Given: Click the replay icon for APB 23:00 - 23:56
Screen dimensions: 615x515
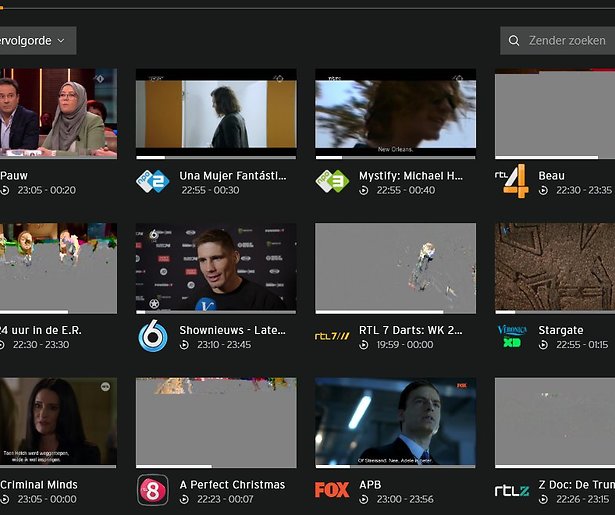Looking at the screenshot, I should tap(364, 500).
